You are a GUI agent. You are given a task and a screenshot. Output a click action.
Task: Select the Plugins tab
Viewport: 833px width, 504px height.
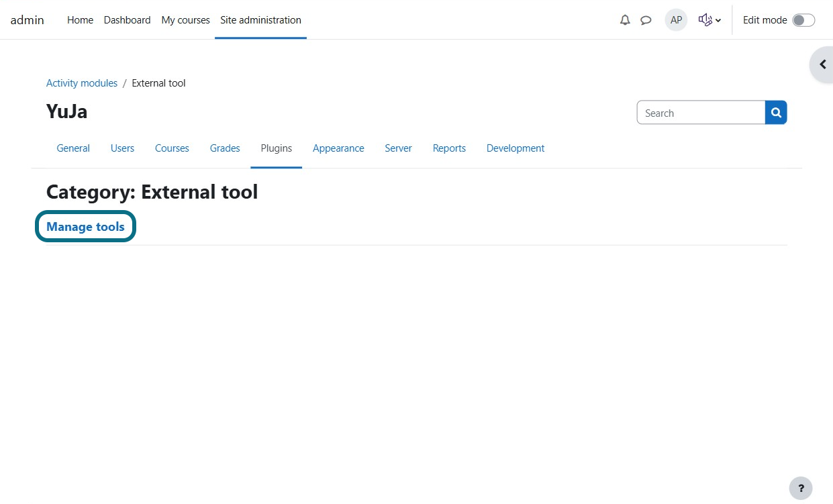tap(277, 148)
